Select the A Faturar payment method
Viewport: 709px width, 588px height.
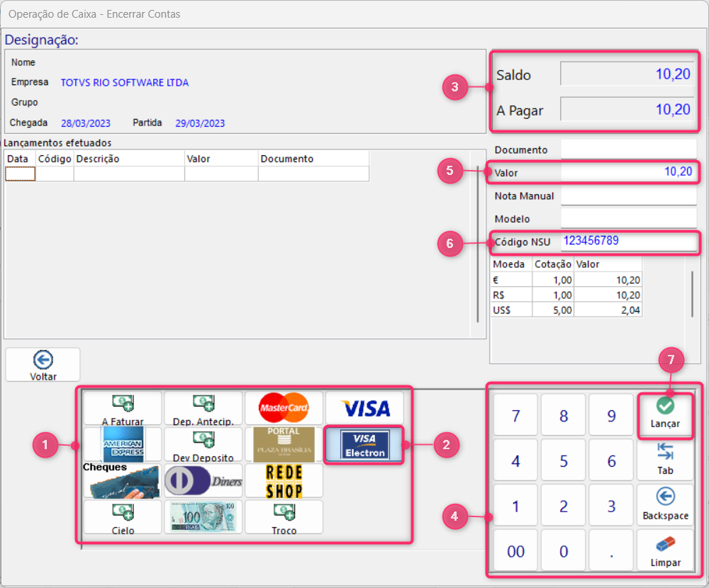(123, 409)
